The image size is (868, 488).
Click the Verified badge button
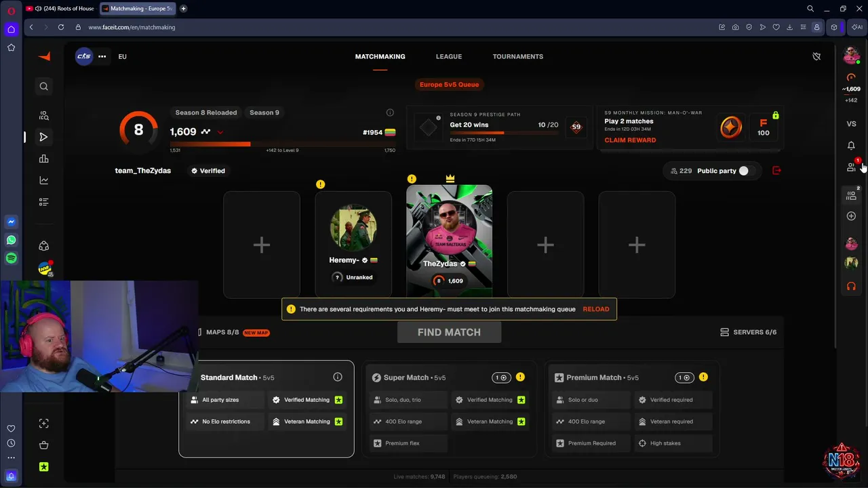click(x=208, y=171)
